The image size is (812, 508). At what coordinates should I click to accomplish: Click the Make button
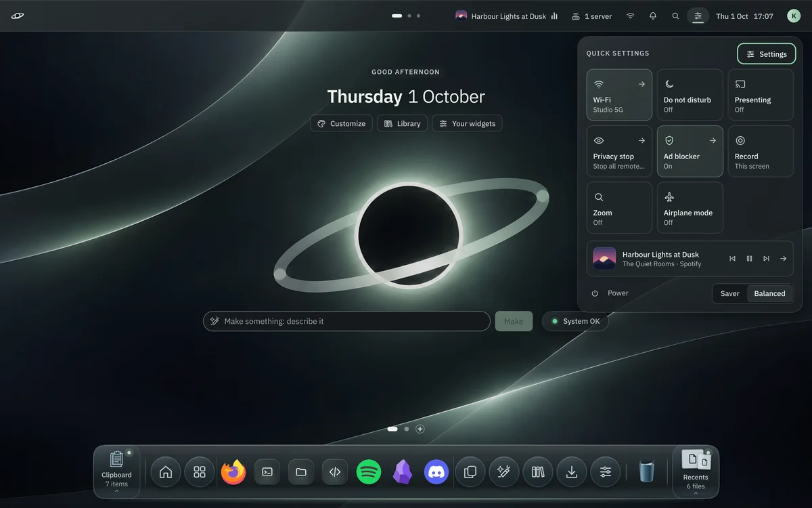514,321
